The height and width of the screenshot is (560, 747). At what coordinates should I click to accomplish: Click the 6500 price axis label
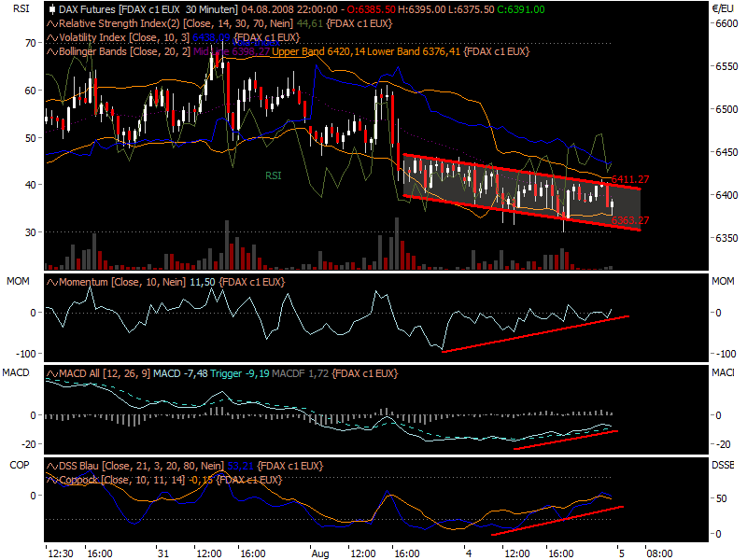pyautogui.click(x=726, y=109)
